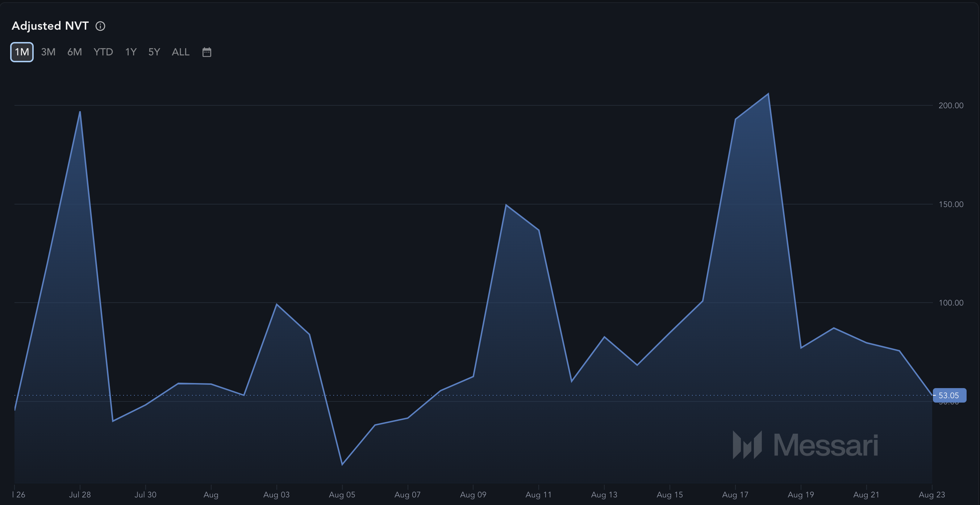Image resolution: width=980 pixels, height=505 pixels.
Task: Click the Adjusted NVT chart title
Action: coord(50,26)
